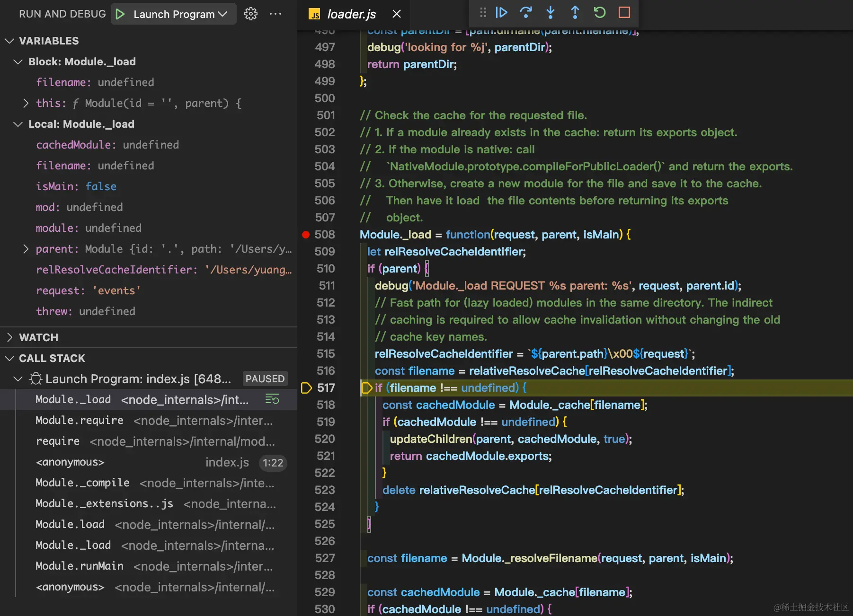This screenshot has height=616, width=853.
Task: Collapse the Local: Module._load scope
Action: coord(18,124)
